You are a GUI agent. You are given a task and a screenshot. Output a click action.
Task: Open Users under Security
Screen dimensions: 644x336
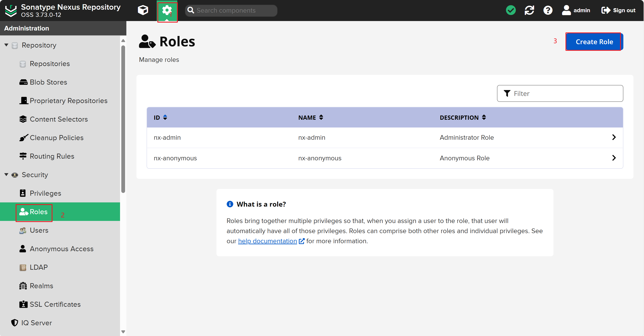(39, 230)
